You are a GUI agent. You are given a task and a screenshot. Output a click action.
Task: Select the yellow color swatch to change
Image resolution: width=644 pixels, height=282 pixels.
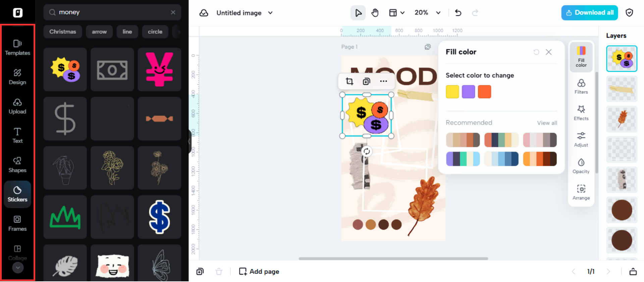(452, 92)
